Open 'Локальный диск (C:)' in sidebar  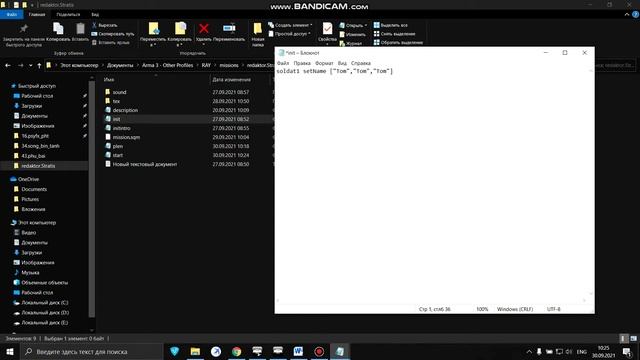(44, 303)
